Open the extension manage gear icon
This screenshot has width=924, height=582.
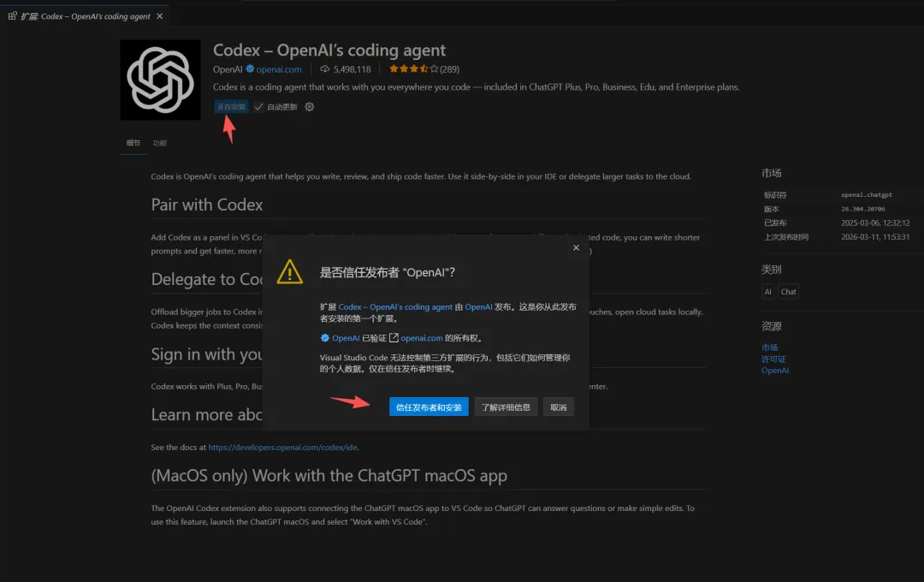[310, 107]
